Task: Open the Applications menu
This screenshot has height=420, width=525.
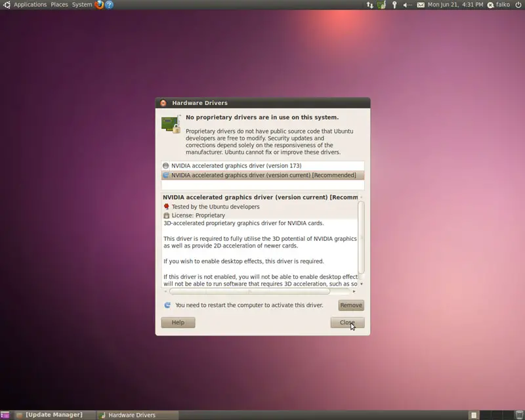Action: 30,5
